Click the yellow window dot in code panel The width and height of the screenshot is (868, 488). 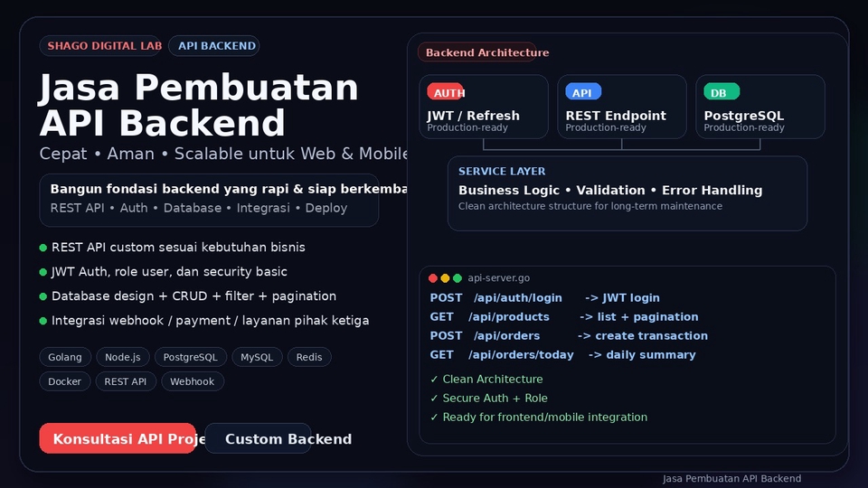pyautogui.click(x=445, y=278)
